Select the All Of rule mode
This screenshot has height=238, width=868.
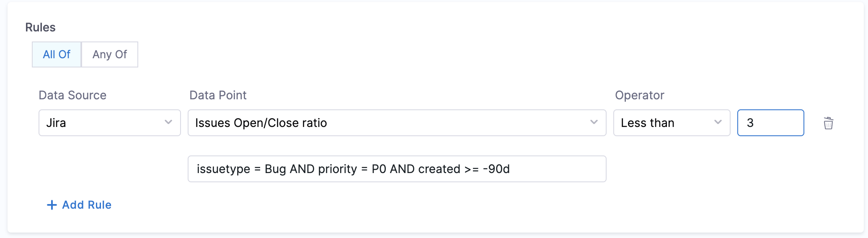tap(57, 54)
